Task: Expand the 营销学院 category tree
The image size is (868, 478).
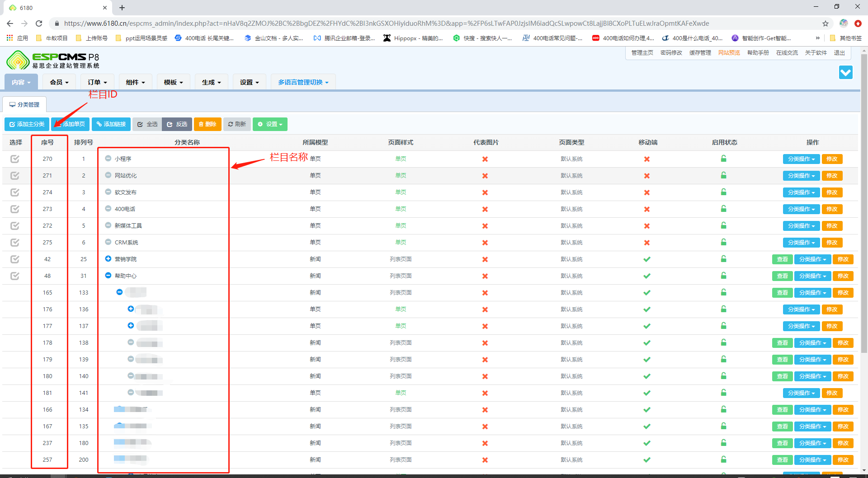Action: (108, 258)
